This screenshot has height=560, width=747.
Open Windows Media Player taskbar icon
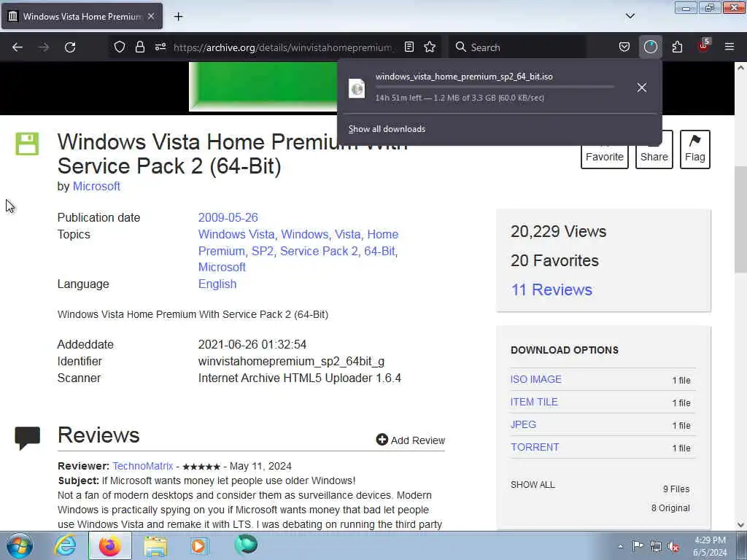[200, 546]
